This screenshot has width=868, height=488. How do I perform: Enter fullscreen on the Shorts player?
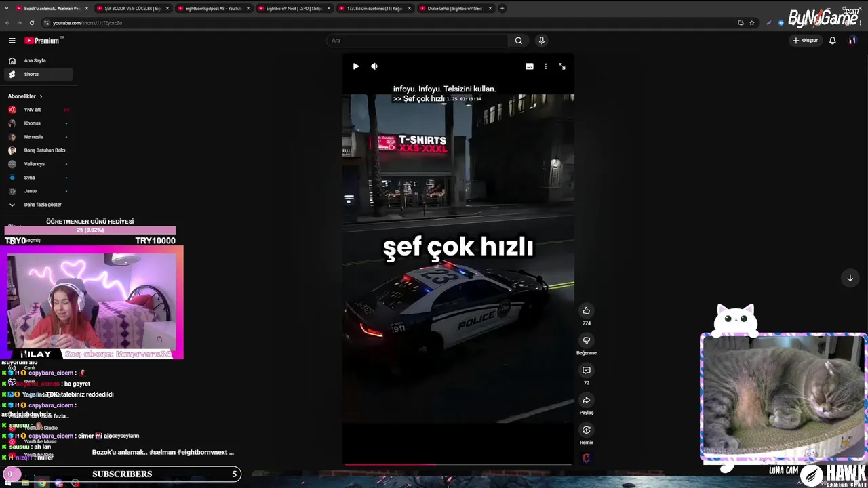[x=562, y=66]
